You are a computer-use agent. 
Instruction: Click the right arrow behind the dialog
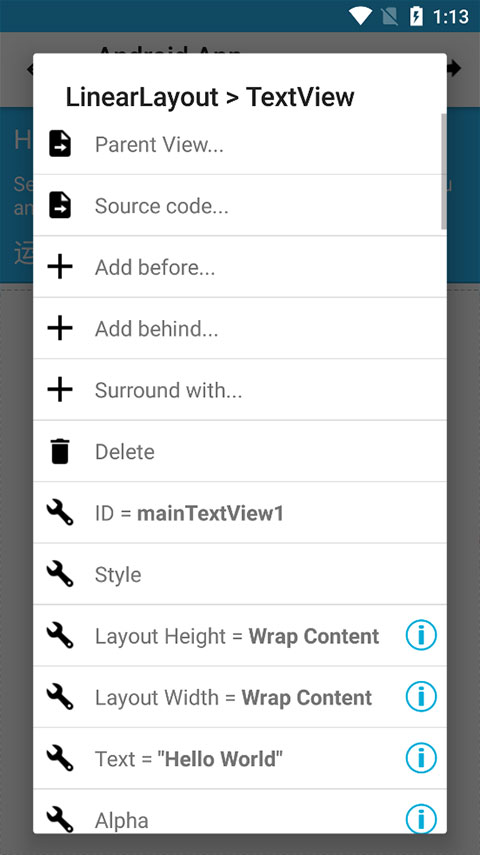pyautogui.click(x=454, y=69)
